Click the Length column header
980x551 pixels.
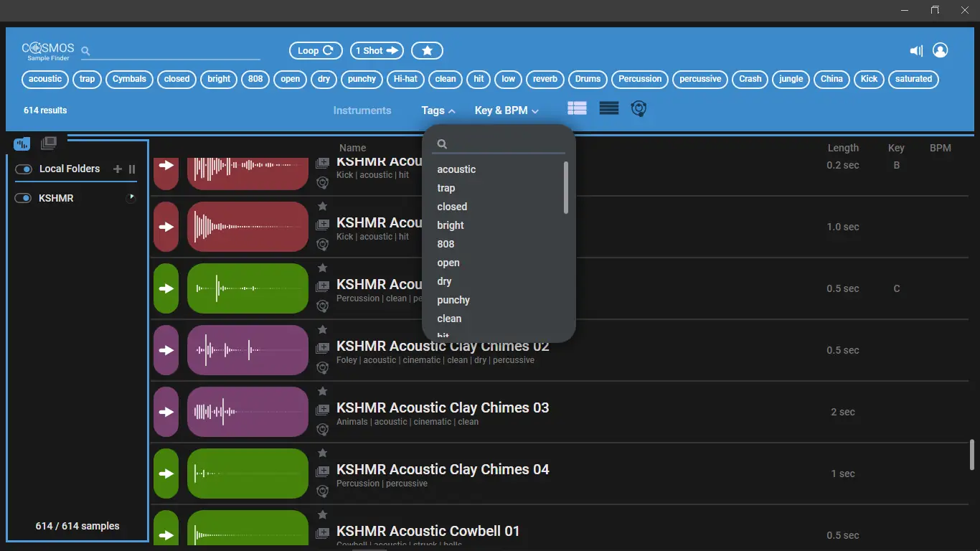[843, 148]
